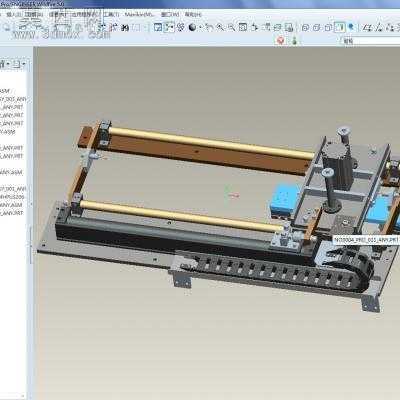Click the refit view icon
This screenshot has height=400, width=400.
click(243, 27)
